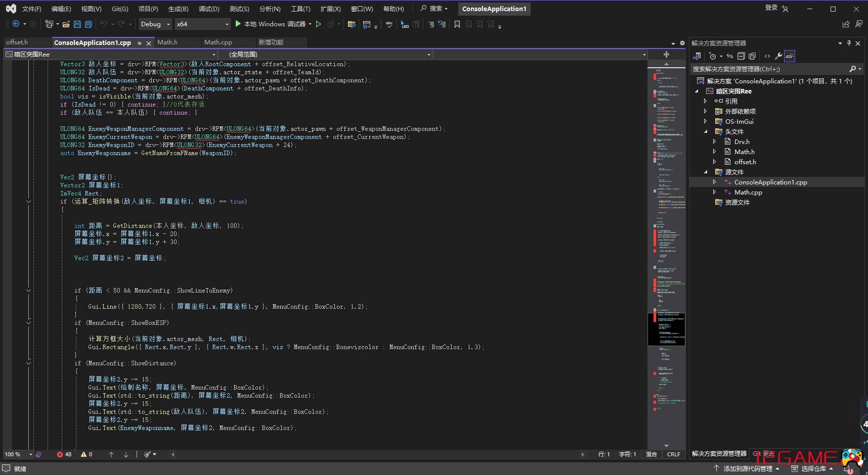
Task: Toggle a bookmark with the bookmark icon
Action: tap(457, 24)
